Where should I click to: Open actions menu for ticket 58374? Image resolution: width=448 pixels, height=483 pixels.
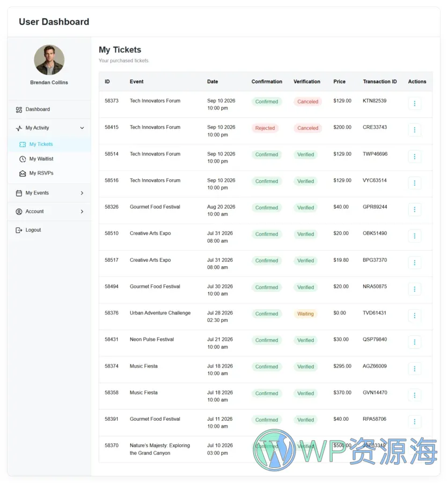point(414,369)
